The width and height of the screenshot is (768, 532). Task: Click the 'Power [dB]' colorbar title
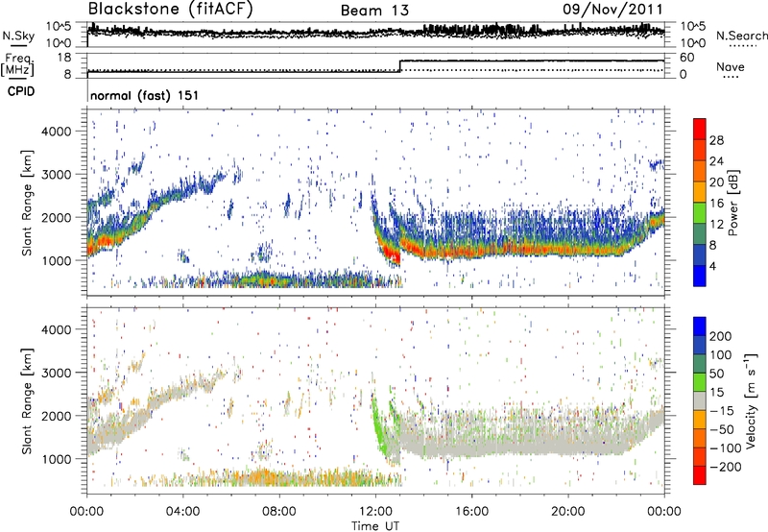click(x=733, y=203)
